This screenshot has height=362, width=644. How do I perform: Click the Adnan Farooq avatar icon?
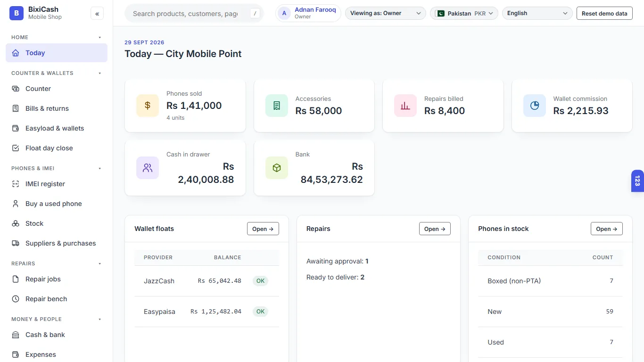284,13
